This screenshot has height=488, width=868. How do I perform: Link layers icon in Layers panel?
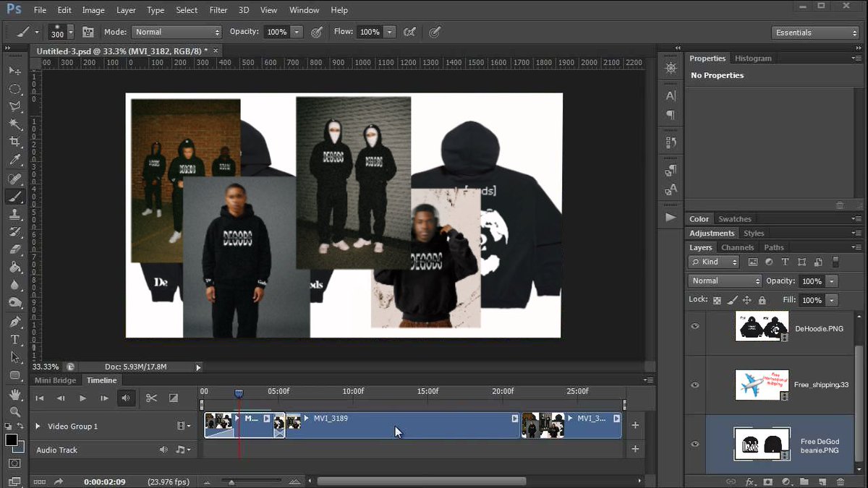click(731, 481)
